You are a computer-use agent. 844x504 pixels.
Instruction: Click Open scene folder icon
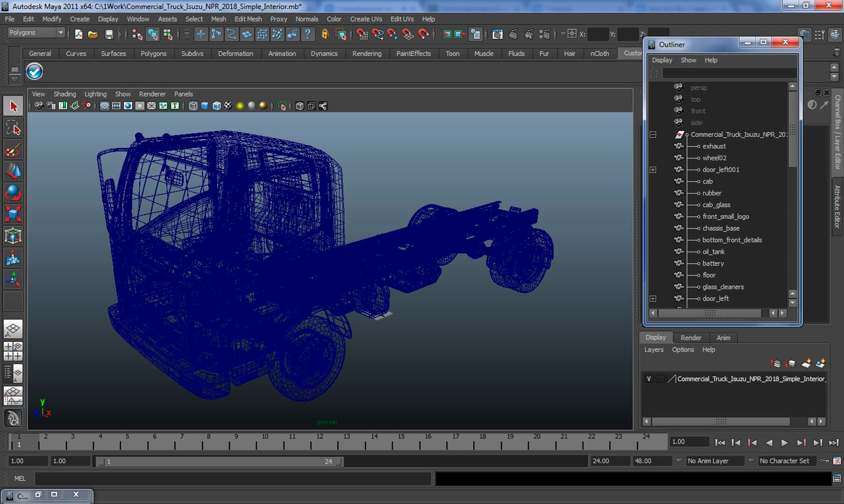pyautogui.click(x=93, y=34)
